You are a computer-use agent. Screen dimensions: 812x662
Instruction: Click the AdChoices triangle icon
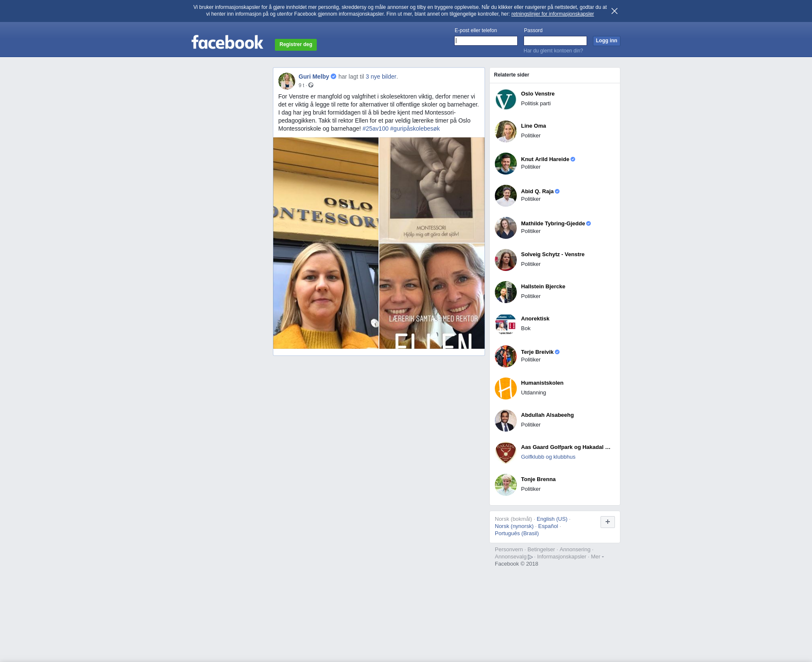[x=530, y=557]
